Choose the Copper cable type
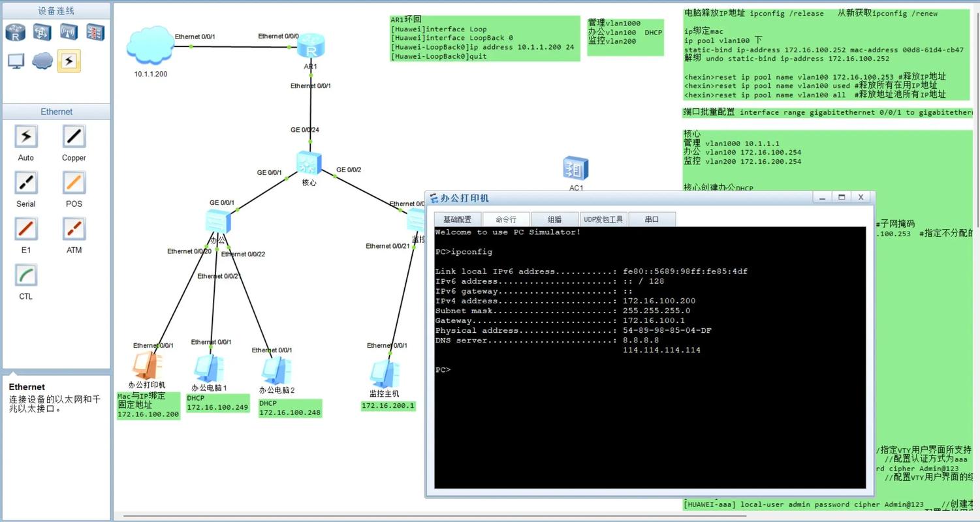The height and width of the screenshot is (522, 980). (x=74, y=137)
